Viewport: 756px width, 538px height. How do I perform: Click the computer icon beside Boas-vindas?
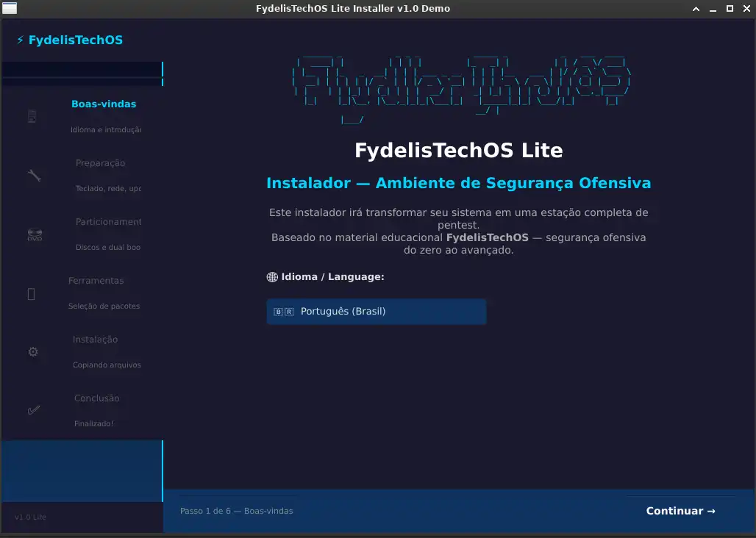click(x=32, y=117)
